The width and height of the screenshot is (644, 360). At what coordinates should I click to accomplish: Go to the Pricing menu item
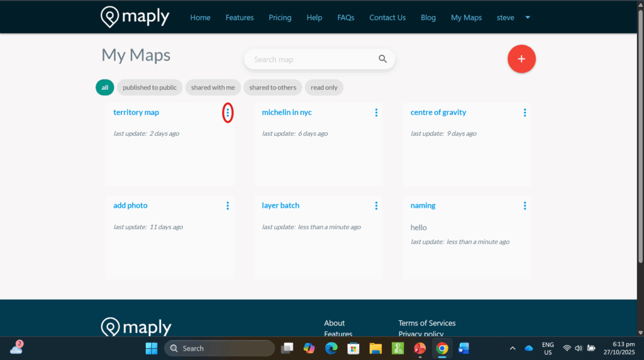(280, 18)
